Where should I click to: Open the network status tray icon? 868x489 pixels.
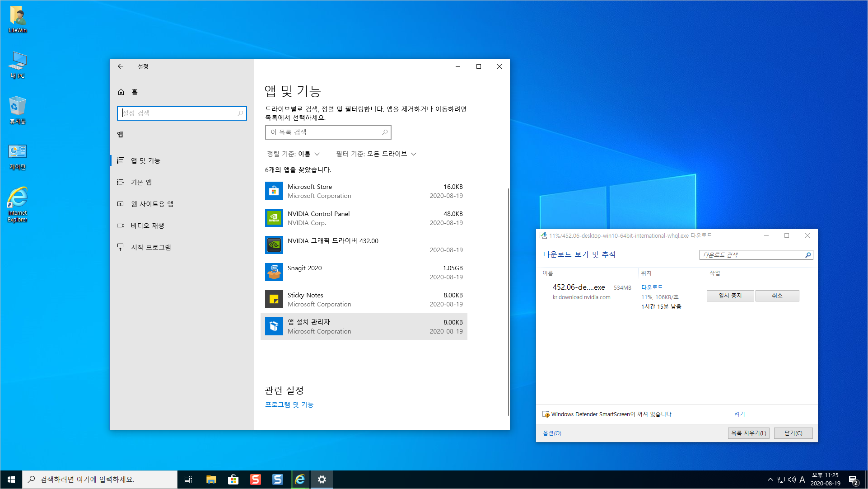(781, 480)
